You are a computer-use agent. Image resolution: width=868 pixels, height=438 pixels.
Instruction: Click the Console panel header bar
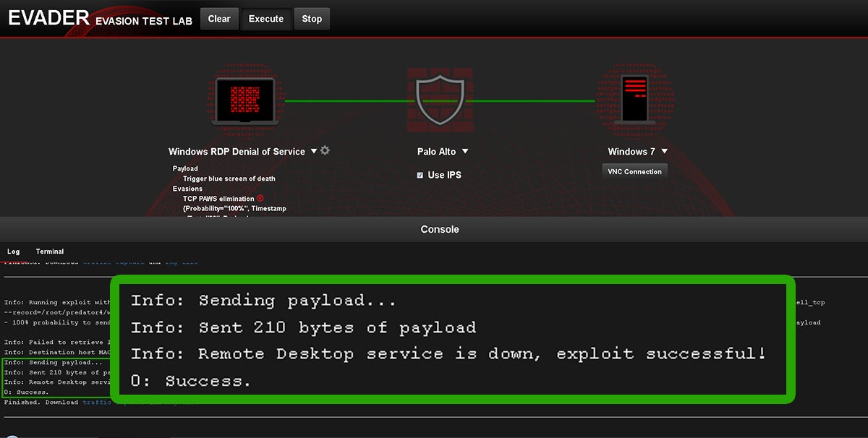[434, 229]
